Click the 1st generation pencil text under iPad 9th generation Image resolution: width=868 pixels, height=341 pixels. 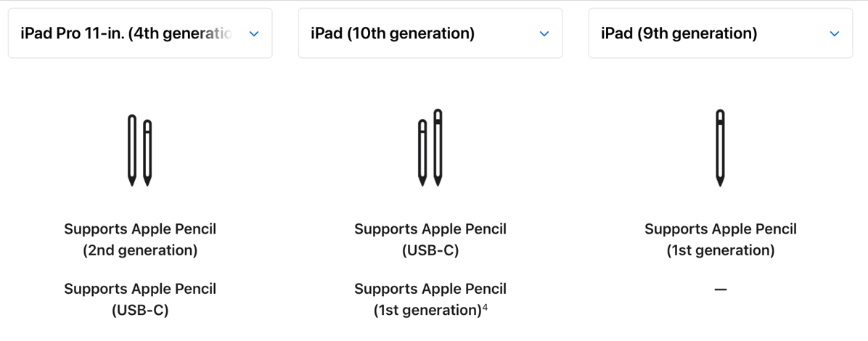click(x=721, y=239)
